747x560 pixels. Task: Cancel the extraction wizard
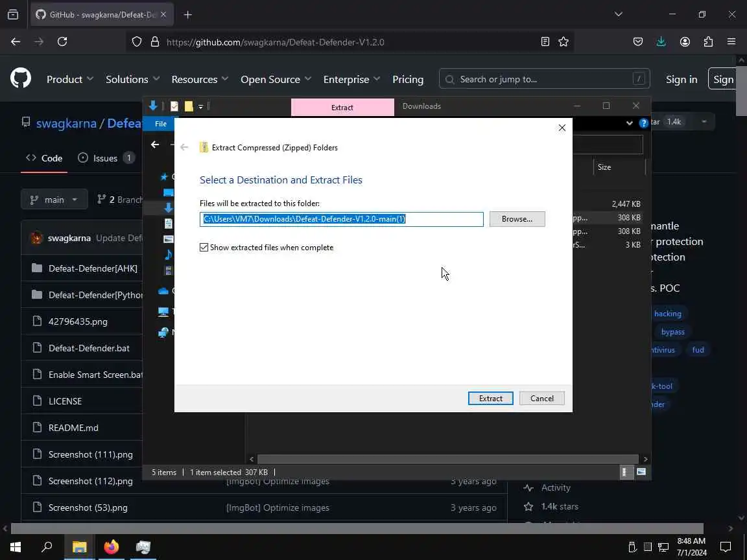[541, 398]
